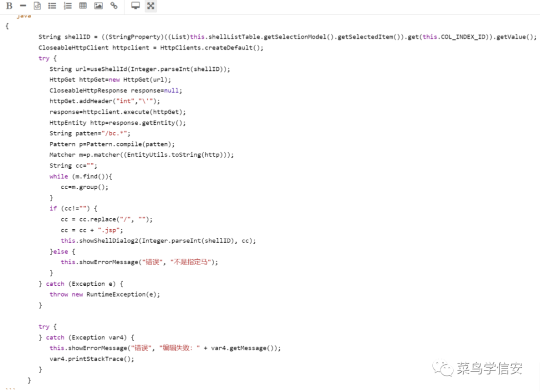Insert a hyperlink
Screen dimensions: 540x392
tap(113, 6)
